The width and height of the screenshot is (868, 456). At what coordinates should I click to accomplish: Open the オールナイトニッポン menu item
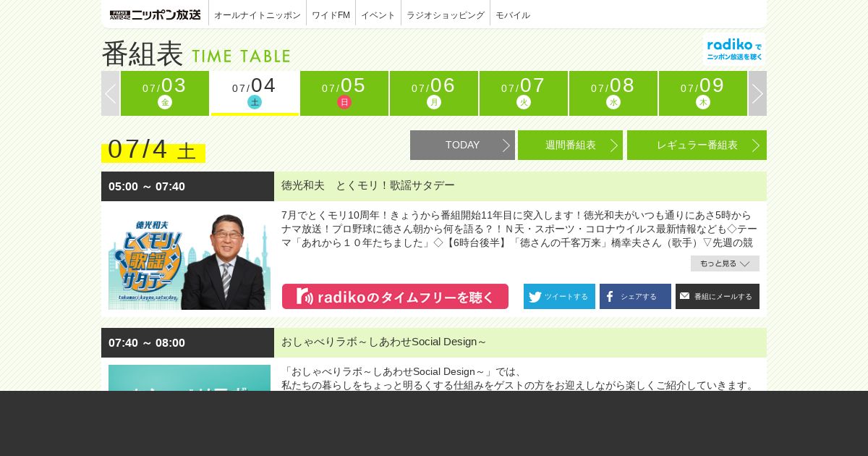click(x=258, y=15)
